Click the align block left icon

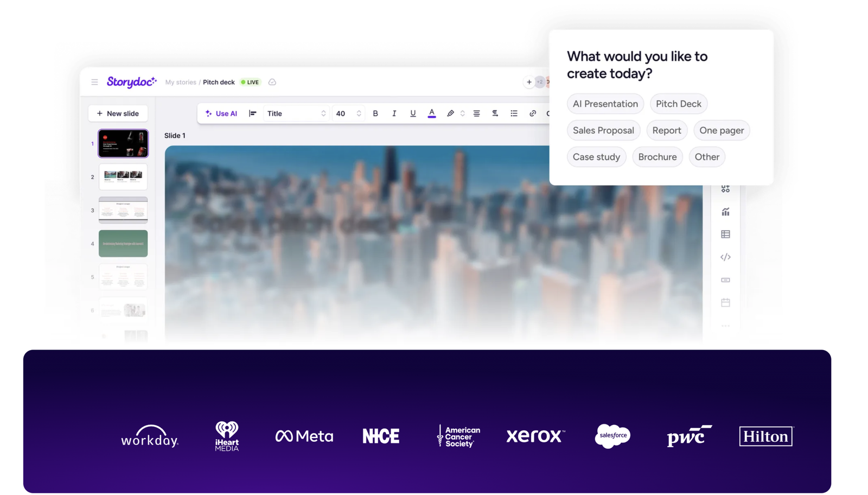coord(253,113)
